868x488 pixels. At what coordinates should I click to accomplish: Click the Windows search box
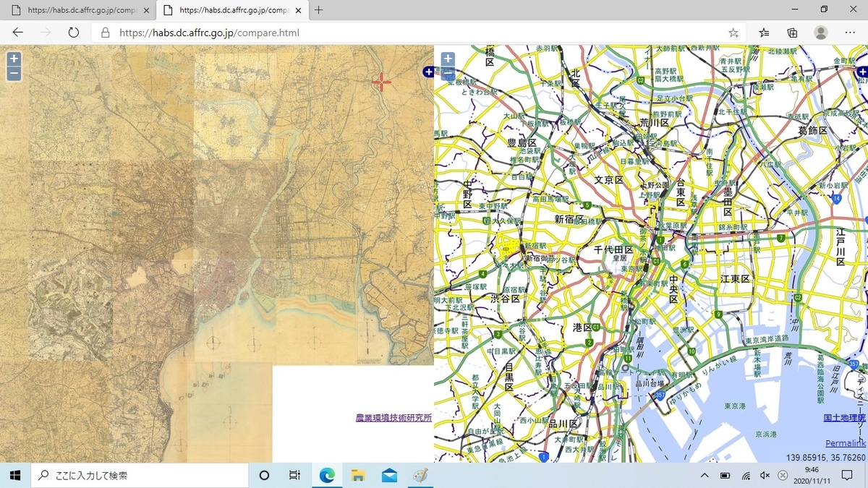(138, 475)
